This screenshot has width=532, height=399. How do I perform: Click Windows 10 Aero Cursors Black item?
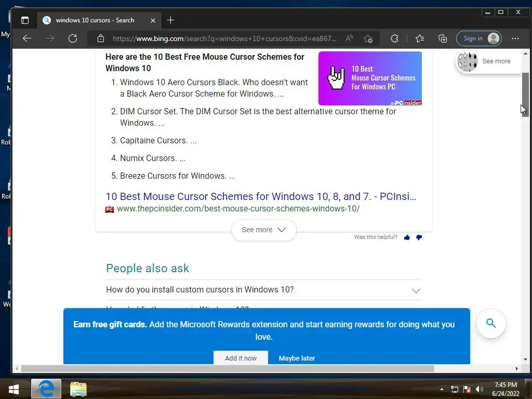point(214,88)
